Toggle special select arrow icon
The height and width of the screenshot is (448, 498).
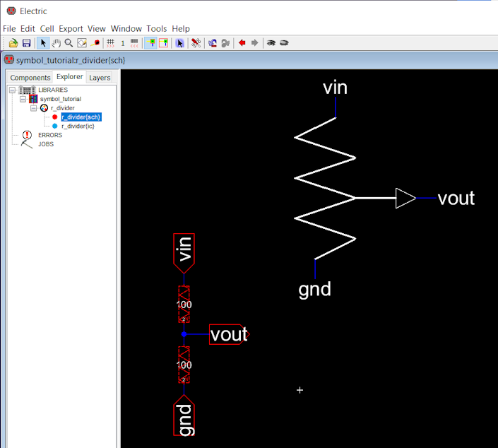click(179, 43)
